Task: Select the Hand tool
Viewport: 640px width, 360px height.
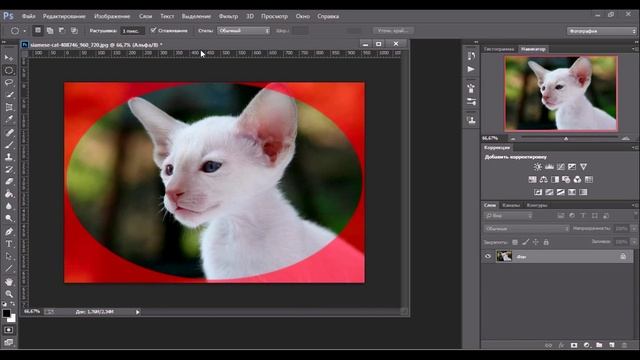Action: click(x=9, y=282)
